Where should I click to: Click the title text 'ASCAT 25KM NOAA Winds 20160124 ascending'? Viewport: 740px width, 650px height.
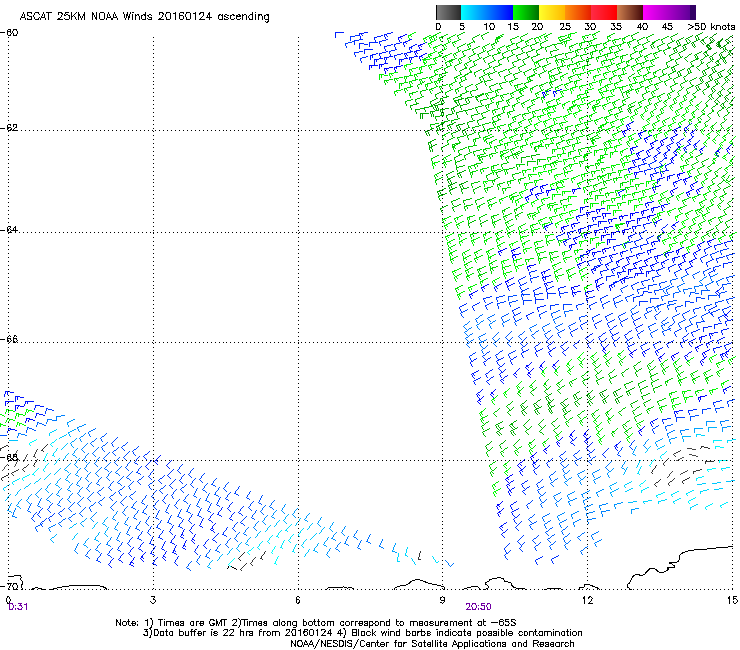pos(144,17)
